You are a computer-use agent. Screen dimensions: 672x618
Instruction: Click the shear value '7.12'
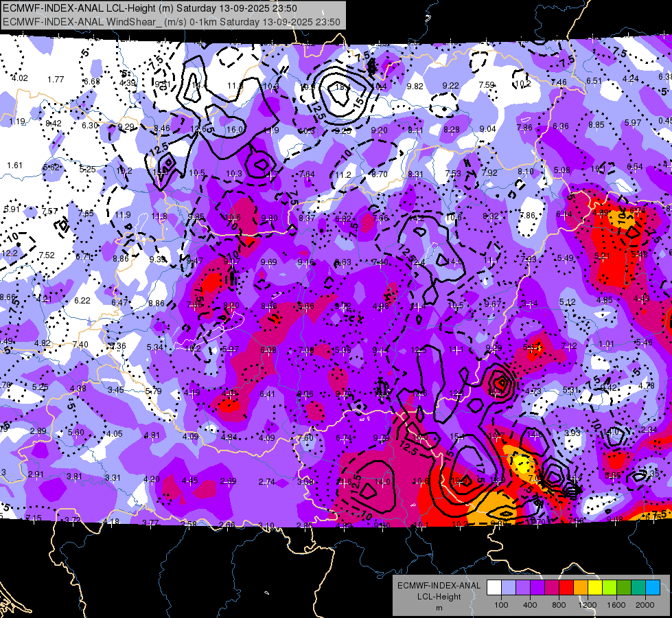(x=569, y=345)
